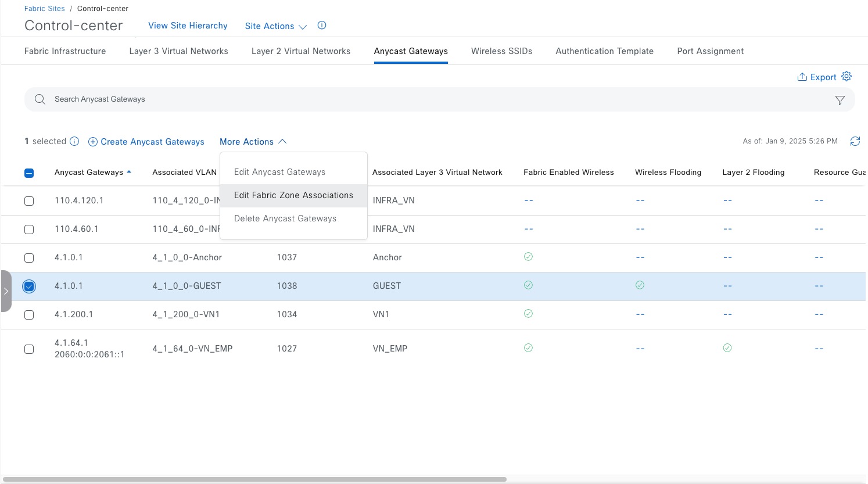The image size is (868, 484).
Task: Click the Export upload icon
Action: pyautogui.click(x=802, y=77)
